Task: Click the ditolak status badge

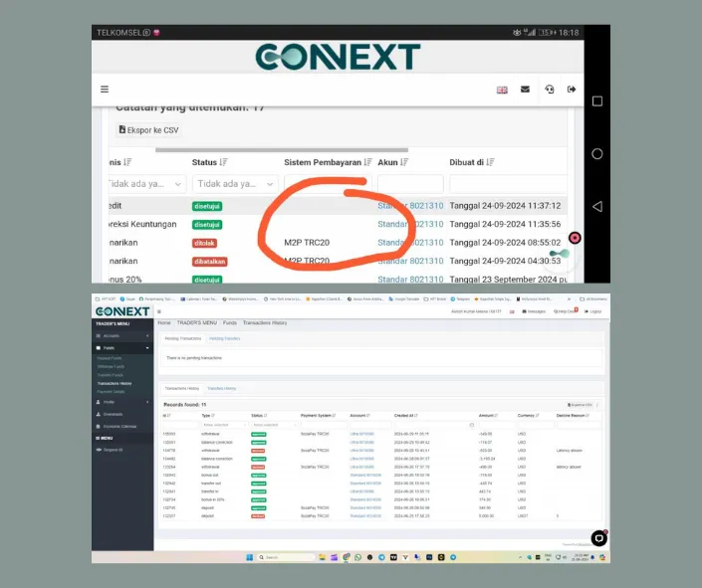Action: (204, 243)
